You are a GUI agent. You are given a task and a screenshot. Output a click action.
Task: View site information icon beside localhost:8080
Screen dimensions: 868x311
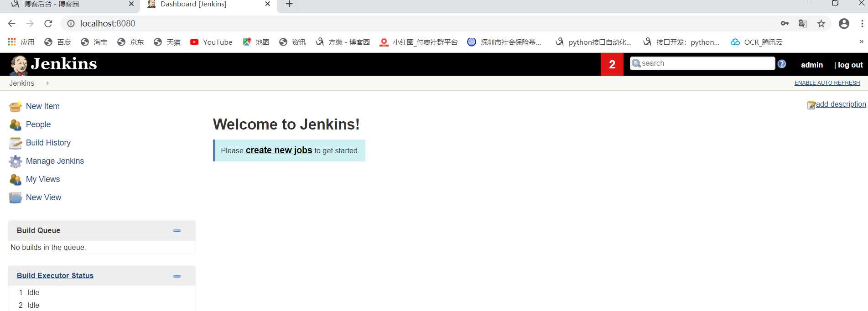tap(71, 23)
